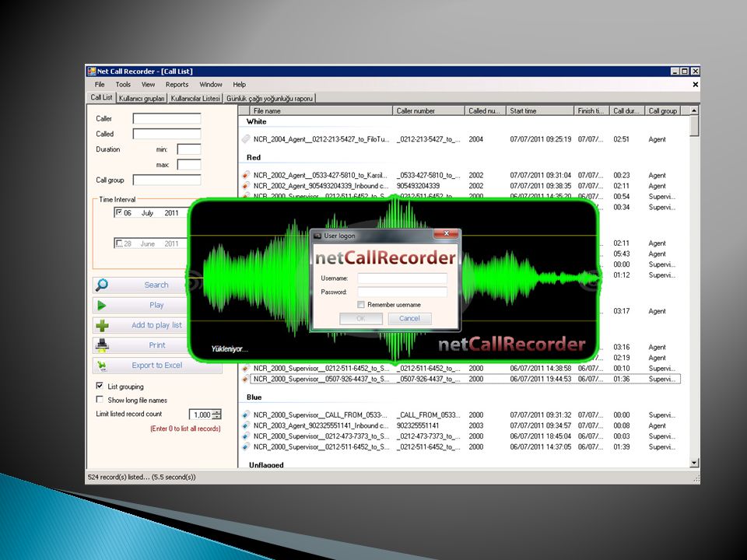Click blue flag icon of NCR_2000_Supervisor__0212-473-7373 row
Image resolution: width=747 pixels, height=560 pixels.
pos(246,436)
